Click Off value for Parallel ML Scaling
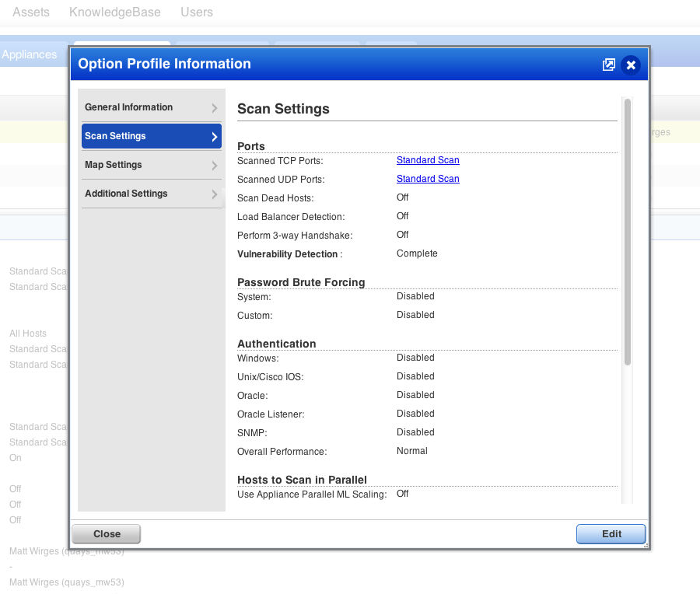This screenshot has width=700, height=594. coord(402,494)
